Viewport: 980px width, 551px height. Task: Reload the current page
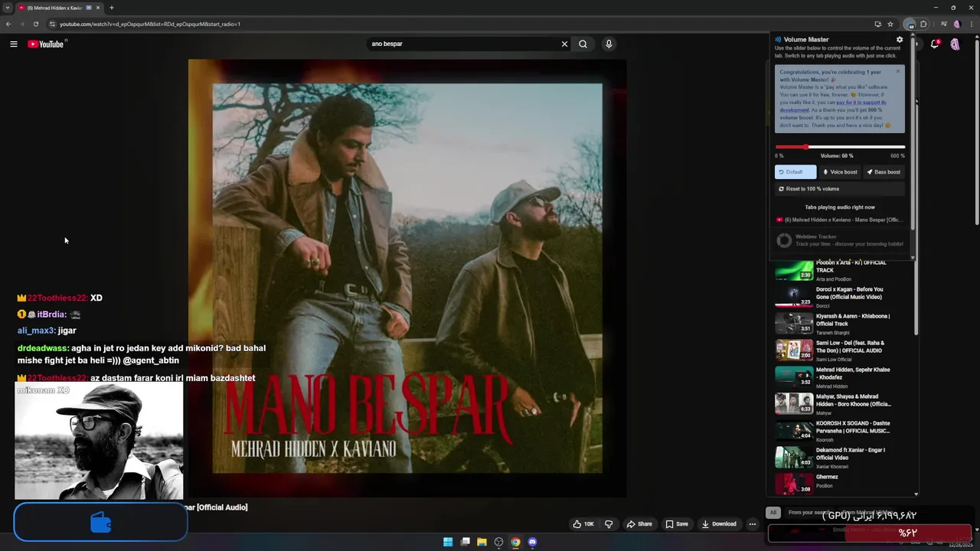pyautogui.click(x=36, y=24)
